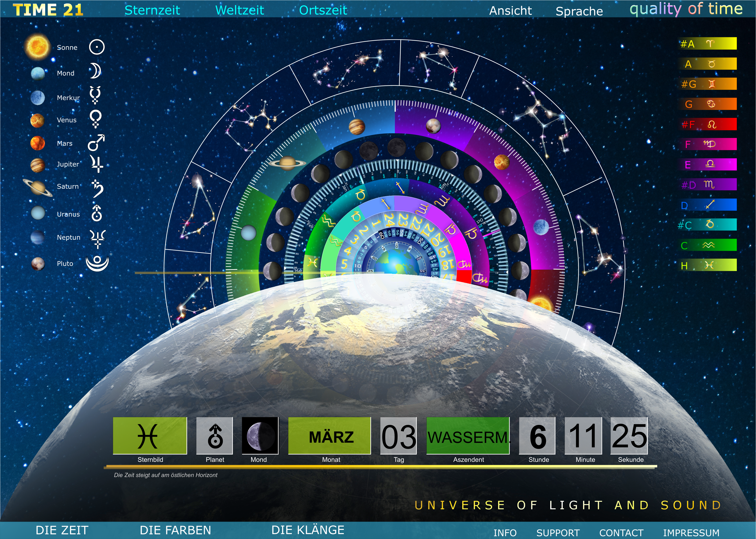The width and height of the screenshot is (756, 539).
Task: Click the Merkur planet image
Action: (x=37, y=98)
